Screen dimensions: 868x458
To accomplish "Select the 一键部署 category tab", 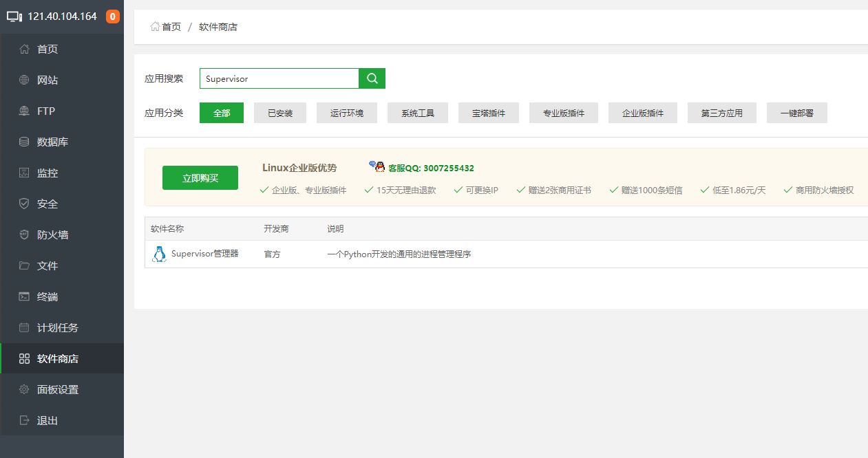I will [x=796, y=113].
